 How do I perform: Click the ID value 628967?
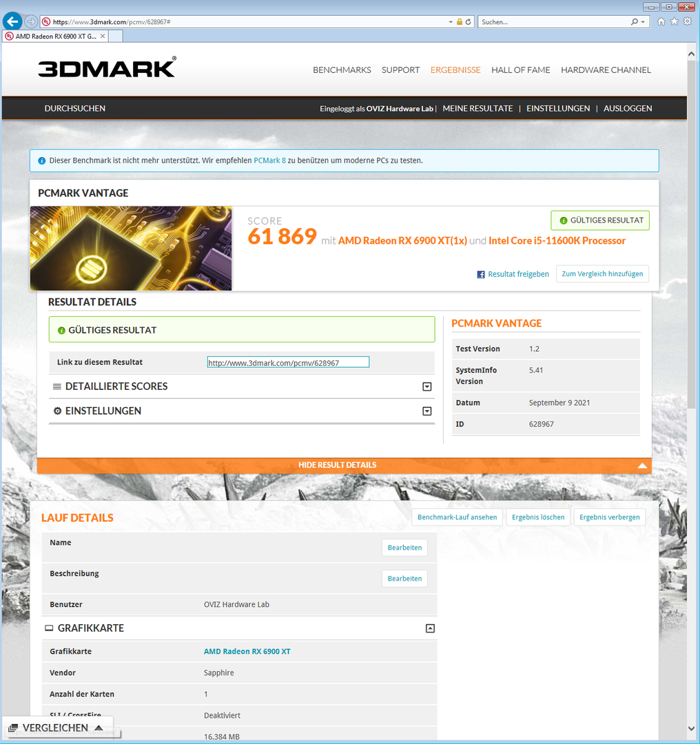(541, 424)
